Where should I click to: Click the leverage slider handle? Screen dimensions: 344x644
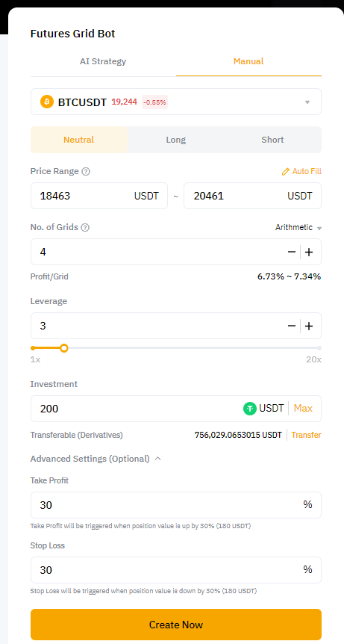[64, 348]
